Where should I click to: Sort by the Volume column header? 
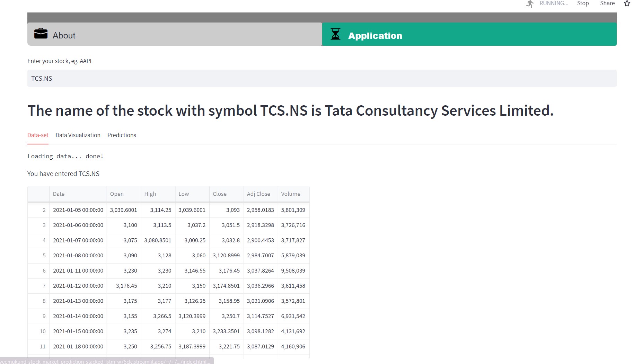coord(293,194)
